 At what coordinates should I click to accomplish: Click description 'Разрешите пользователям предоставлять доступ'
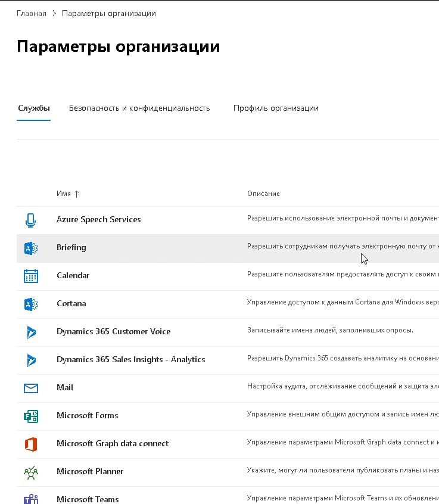pyautogui.click(x=343, y=274)
